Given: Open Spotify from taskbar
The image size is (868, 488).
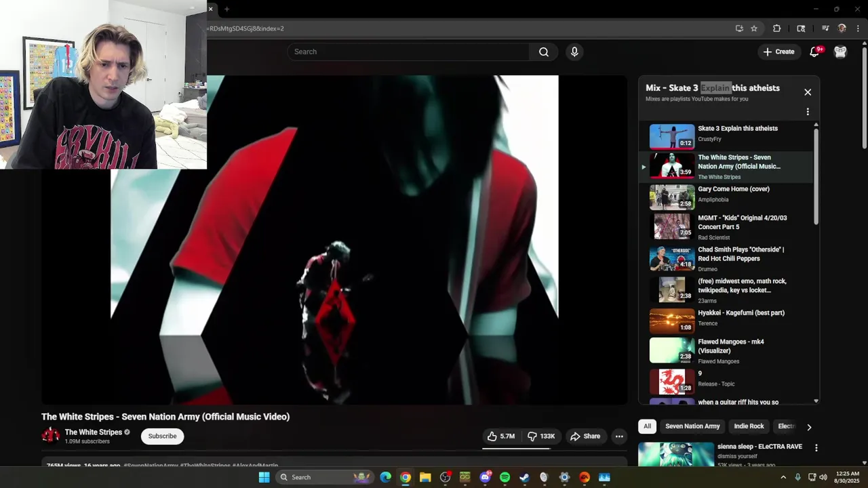Looking at the screenshot, I should (505, 477).
